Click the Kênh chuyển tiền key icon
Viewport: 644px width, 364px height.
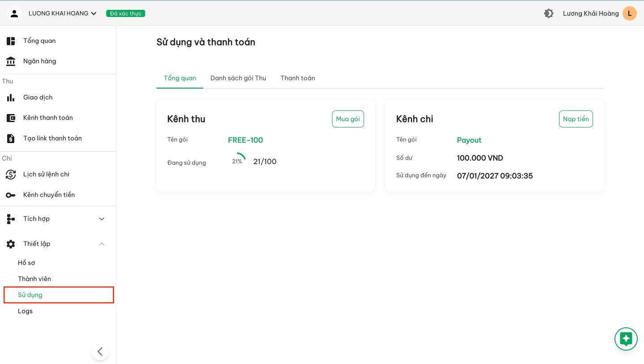coord(11,195)
